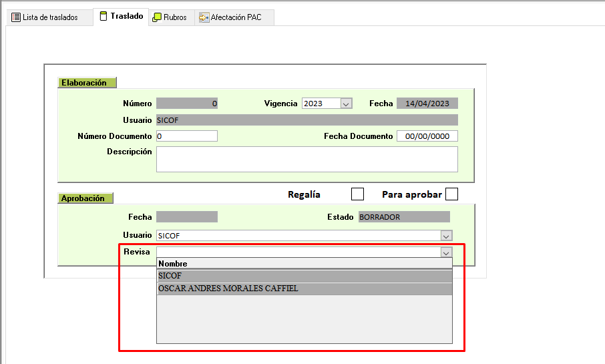The width and height of the screenshot is (605, 364).
Task: Open the Vigencia year dropdown
Action: [x=346, y=104]
